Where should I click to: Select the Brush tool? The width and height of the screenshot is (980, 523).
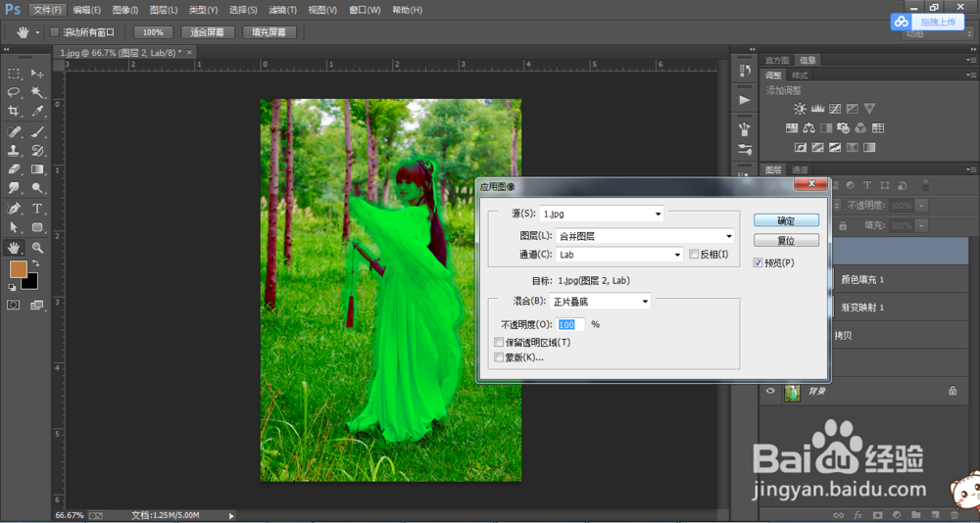[x=37, y=132]
